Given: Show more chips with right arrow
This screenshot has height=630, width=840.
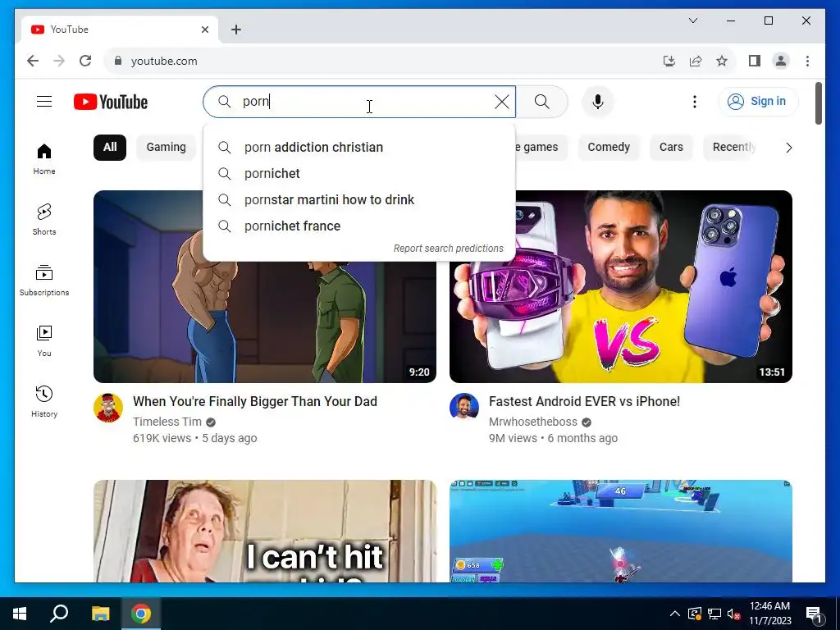Looking at the screenshot, I should 788,148.
